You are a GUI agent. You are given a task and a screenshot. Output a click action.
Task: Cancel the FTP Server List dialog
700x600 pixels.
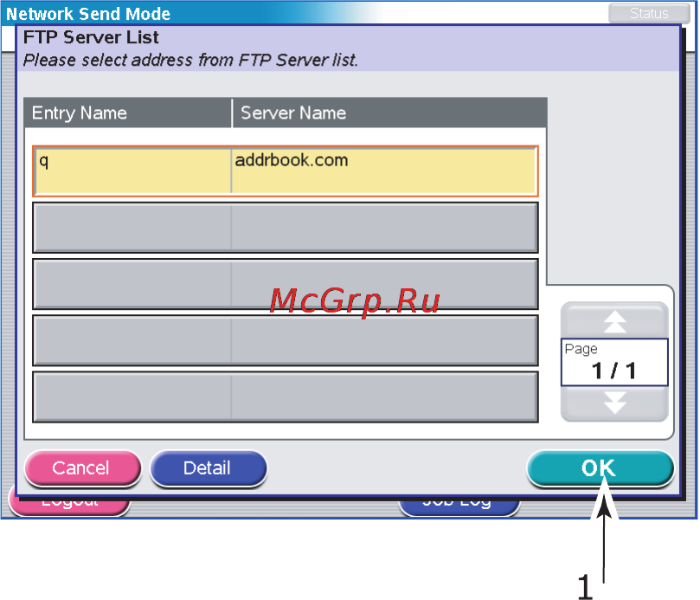(82, 468)
